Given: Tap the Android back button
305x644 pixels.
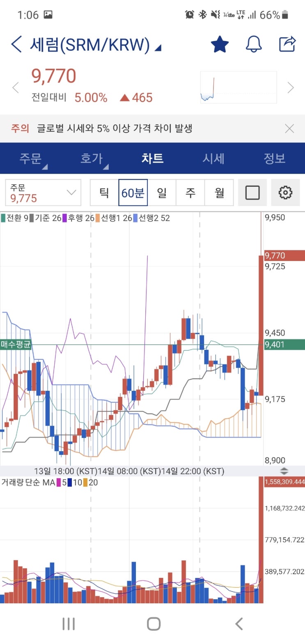Looking at the screenshot, I should point(239,624).
